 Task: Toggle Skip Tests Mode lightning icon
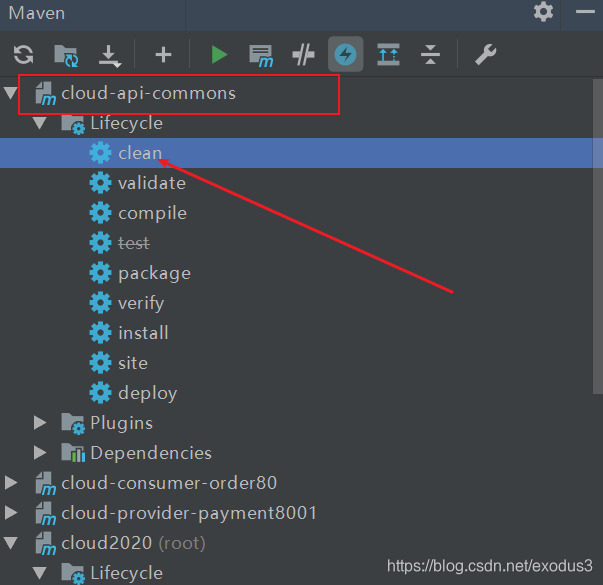click(x=346, y=54)
